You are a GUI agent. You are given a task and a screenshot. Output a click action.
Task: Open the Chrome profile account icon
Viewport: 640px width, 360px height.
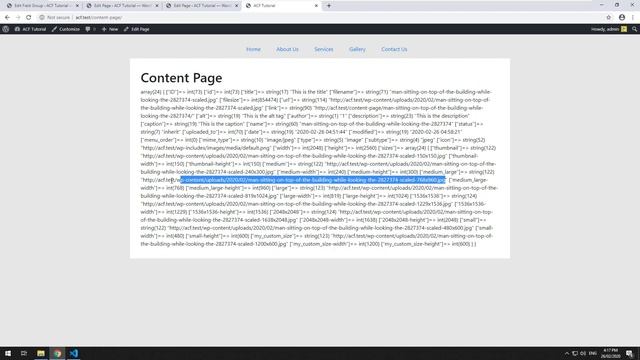coord(622,18)
